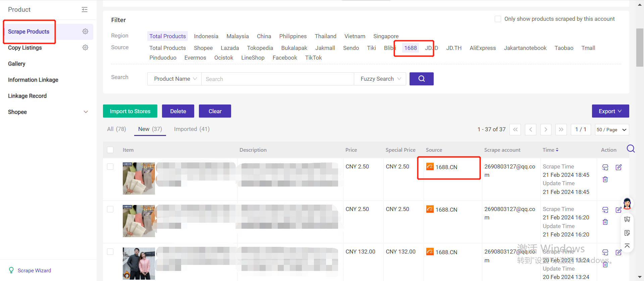Delete the product scraped at 18:45

tap(605, 179)
